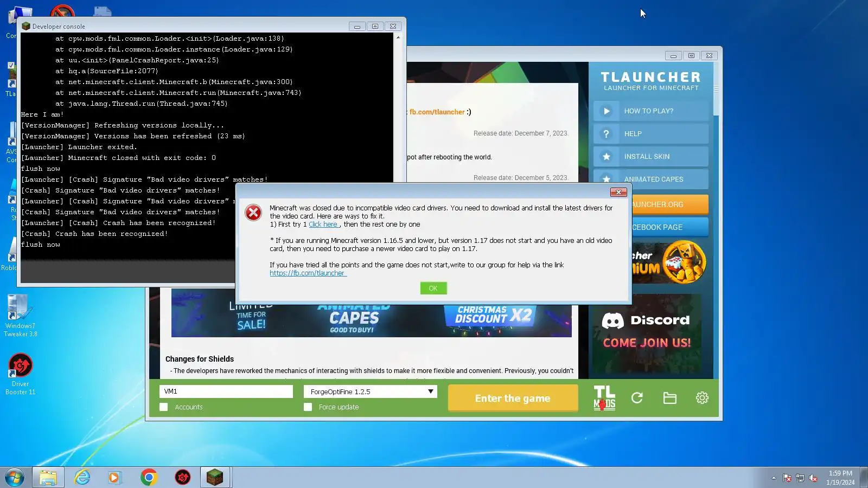Viewport: 868px width, 488px height.
Task: Open Driver Booster from the taskbar
Action: point(183,477)
